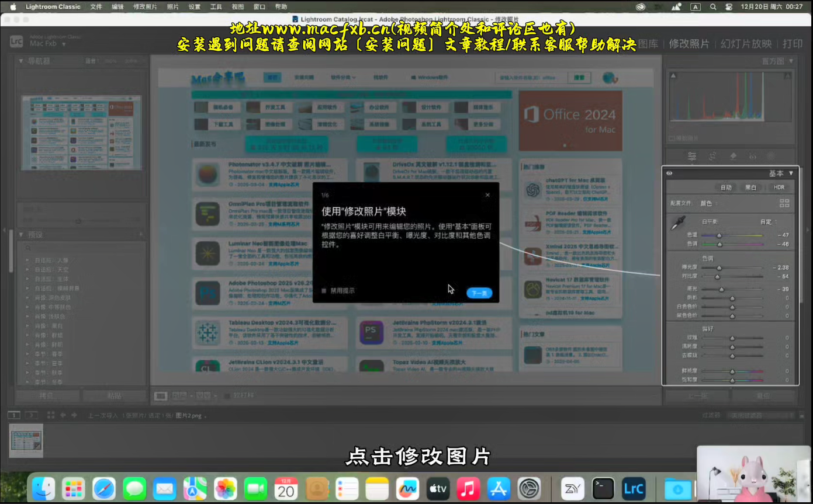Select the healing eraser tool icon
The width and height of the screenshot is (813, 504).
click(x=733, y=157)
